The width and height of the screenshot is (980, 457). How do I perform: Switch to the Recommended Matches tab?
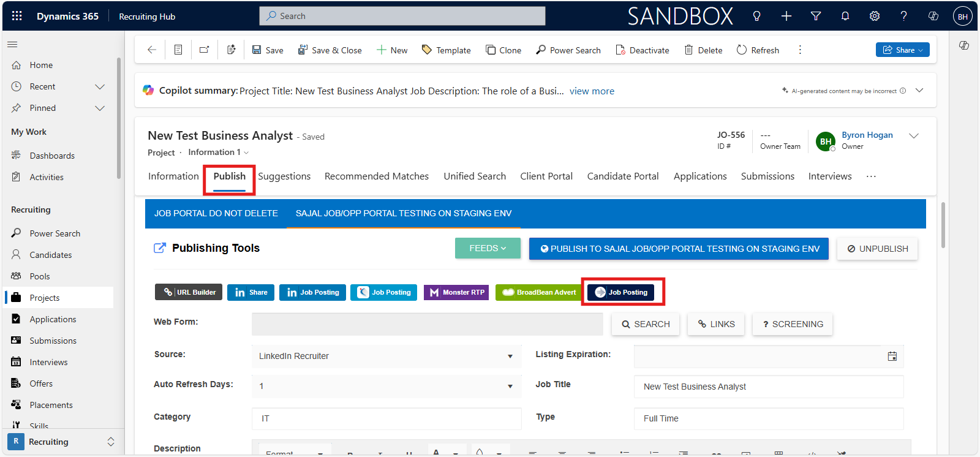pyautogui.click(x=377, y=176)
